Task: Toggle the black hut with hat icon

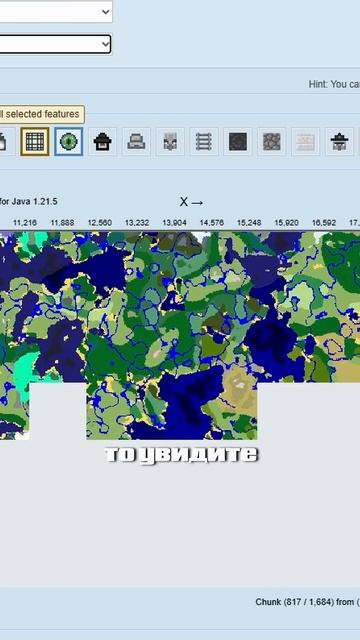Action: point(340,142)
